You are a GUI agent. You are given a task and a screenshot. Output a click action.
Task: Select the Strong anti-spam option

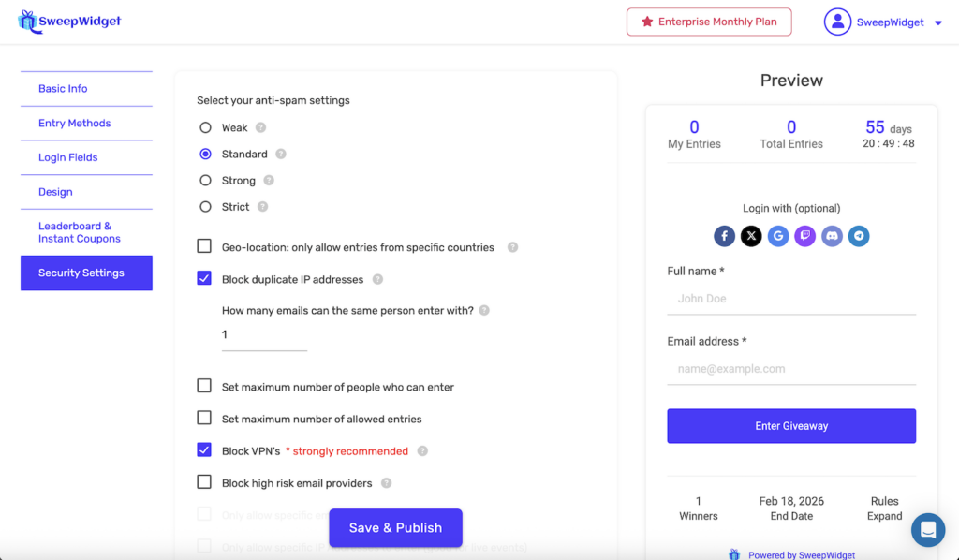pos(203,180)
